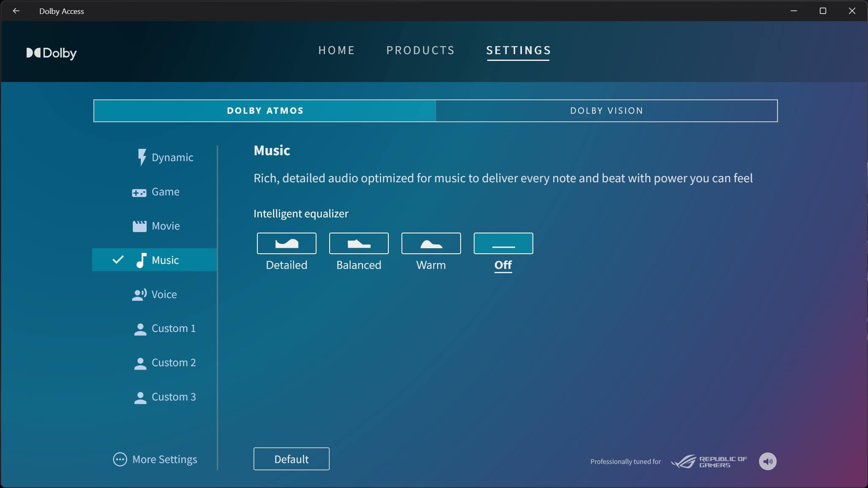Image resolution: width=868 pixels, height=488 pixels.
Task: Select the Dynamic lightning bolt icon
Action: click(x=142, y=157)
